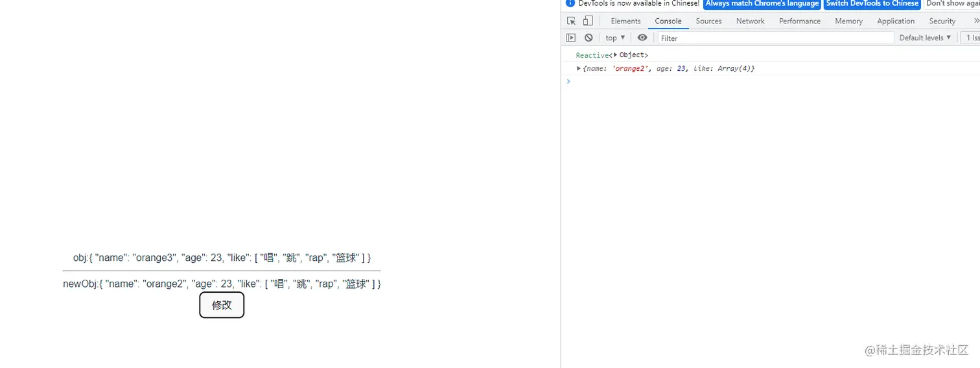
Task: Click the 'DevTools is now available in Chinese!' text
Action: (638, 3)
